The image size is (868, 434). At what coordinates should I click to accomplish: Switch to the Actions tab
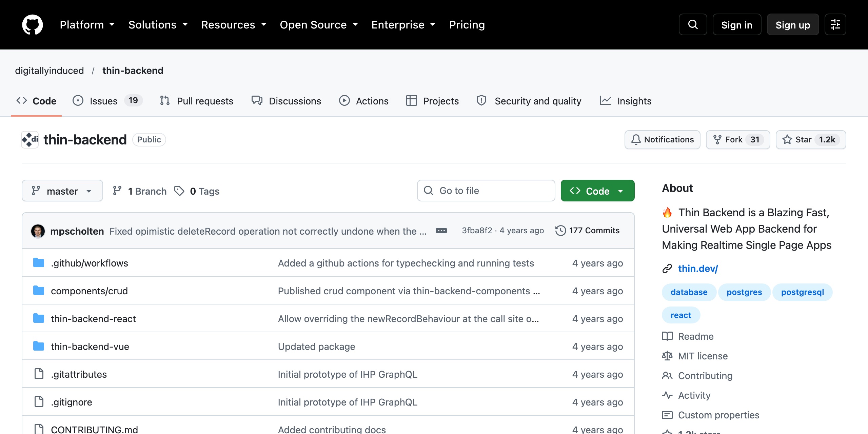tap(363, 101)
